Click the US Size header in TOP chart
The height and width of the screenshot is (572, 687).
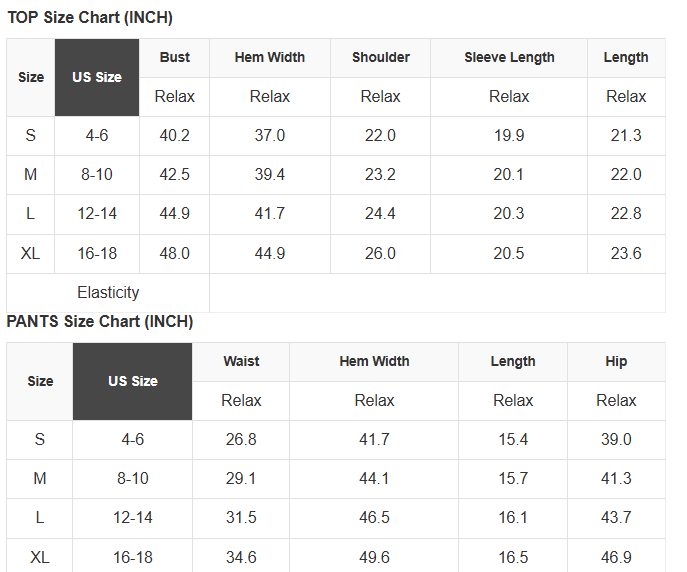(x=97, y=77)
